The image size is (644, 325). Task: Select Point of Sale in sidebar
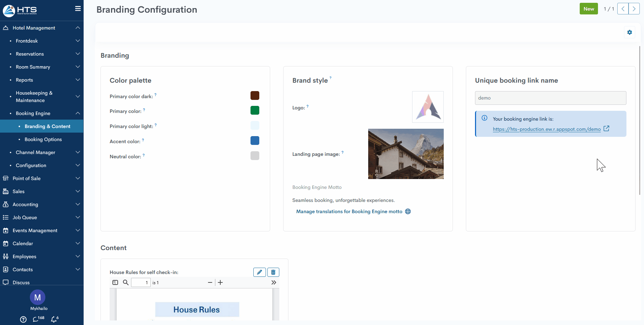tap(27, 178)
